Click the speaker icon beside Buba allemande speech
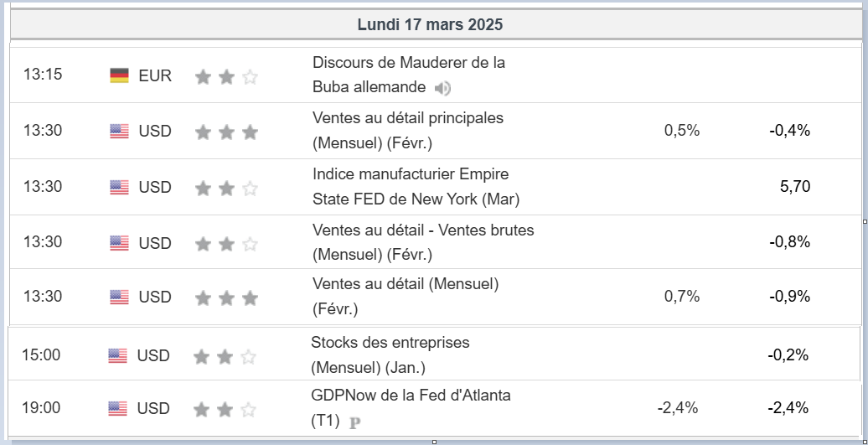The height and width of the screenshot is (445, 868). 443,88
